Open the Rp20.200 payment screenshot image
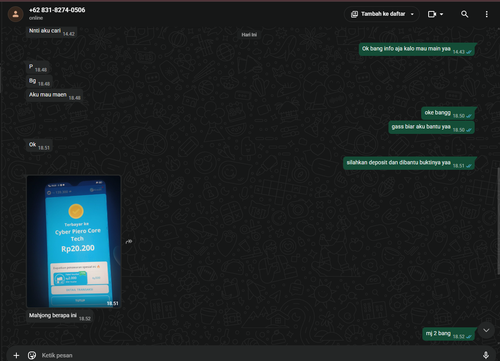 [x=74, y=241]
